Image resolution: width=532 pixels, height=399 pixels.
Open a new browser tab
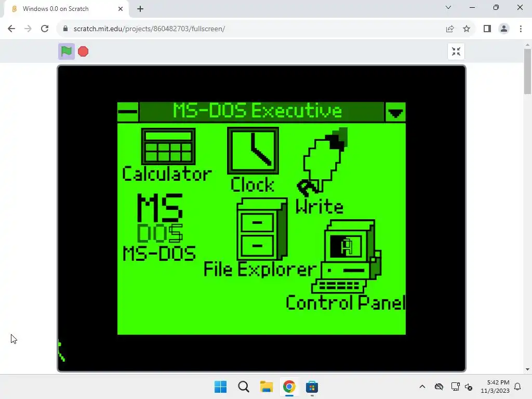click(140, 9)
